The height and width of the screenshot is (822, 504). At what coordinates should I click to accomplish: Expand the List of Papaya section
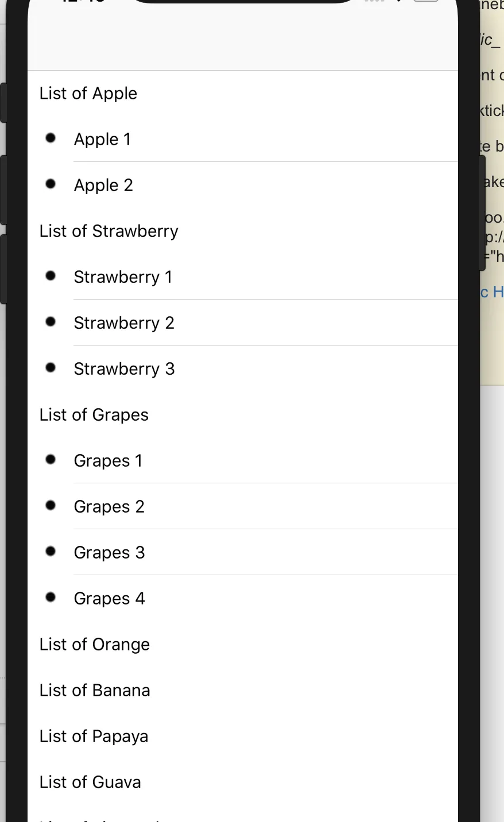(94, 736)
